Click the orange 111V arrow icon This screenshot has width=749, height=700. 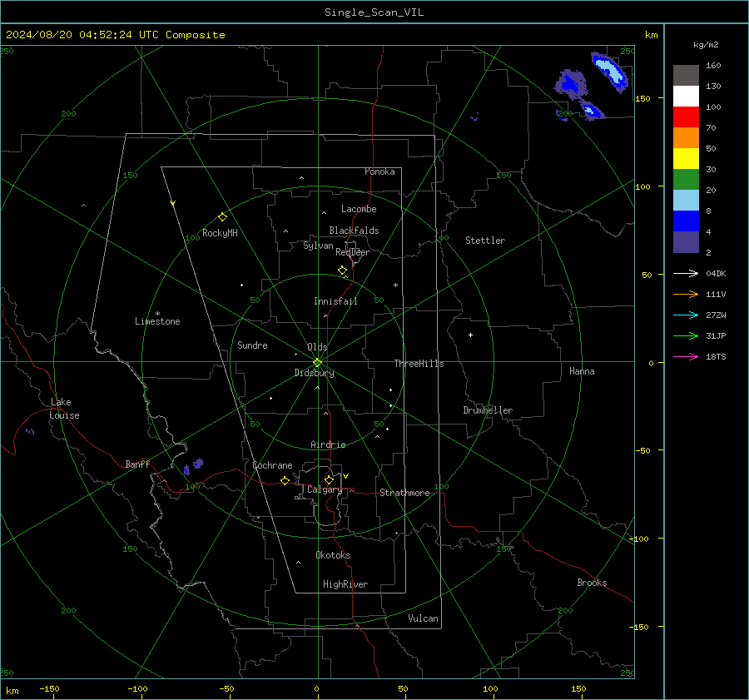point(686,295)
